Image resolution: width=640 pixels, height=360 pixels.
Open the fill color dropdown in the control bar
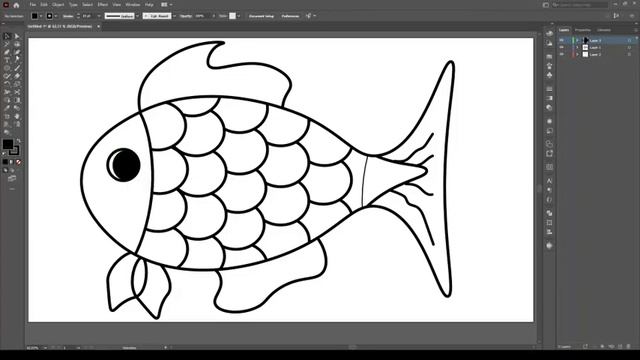(41, 16)
